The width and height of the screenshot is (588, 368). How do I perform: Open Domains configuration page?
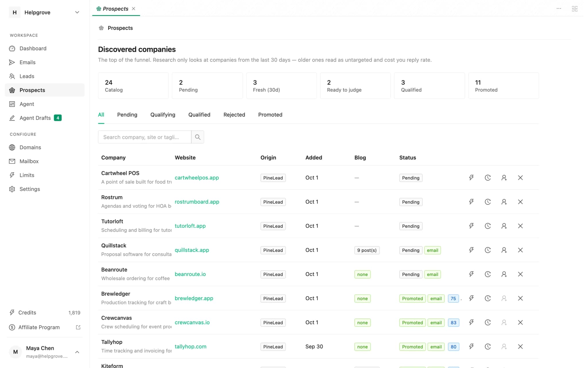tap(45, 147)
